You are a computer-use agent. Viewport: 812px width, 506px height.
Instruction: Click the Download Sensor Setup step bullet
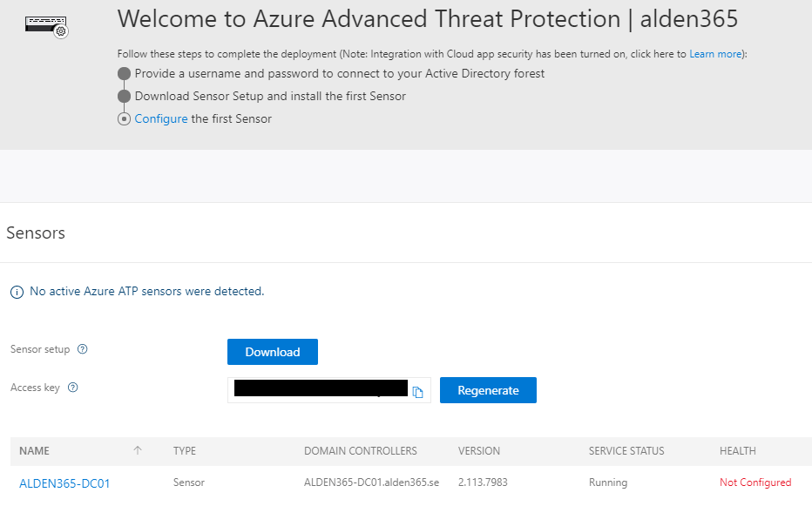tap(124, 97)
